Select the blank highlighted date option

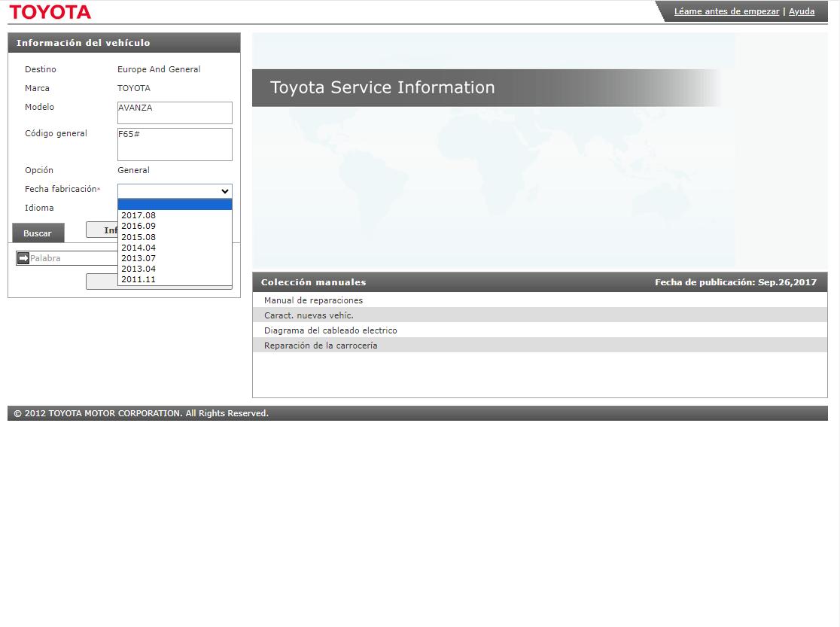tap(175, 205)
